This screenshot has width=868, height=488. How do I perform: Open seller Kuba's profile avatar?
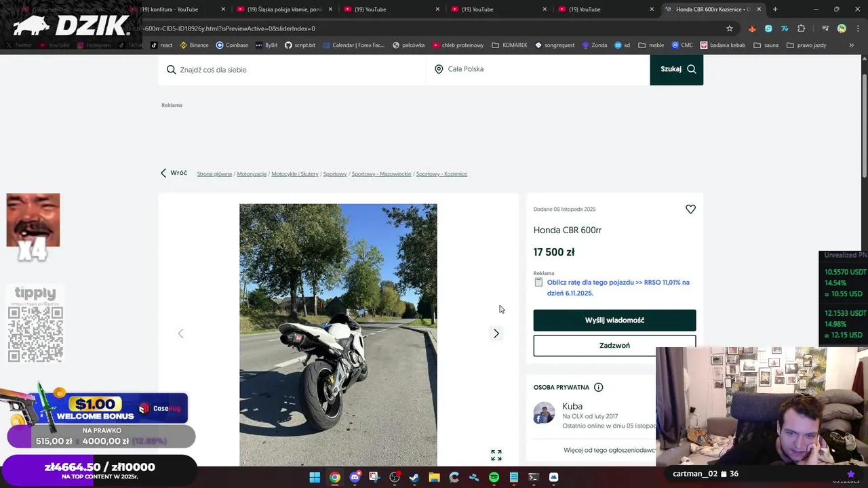(544, 413)
